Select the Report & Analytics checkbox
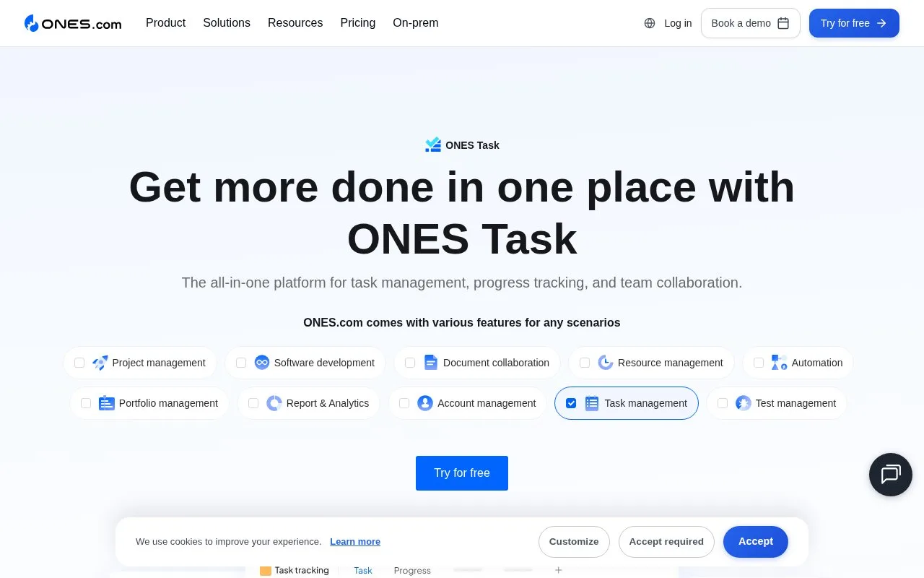The width and height of the screenshot is (924, 578). [253, 403]
